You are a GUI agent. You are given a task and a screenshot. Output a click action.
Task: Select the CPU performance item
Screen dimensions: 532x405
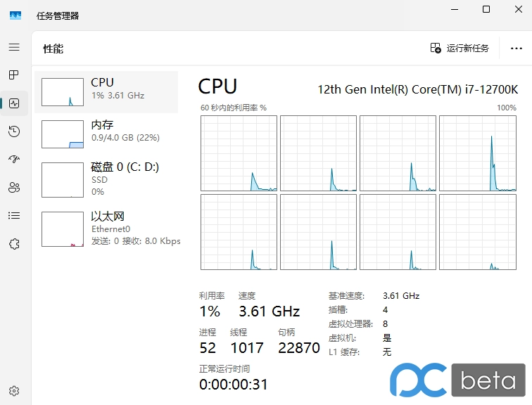coord(106,91)
